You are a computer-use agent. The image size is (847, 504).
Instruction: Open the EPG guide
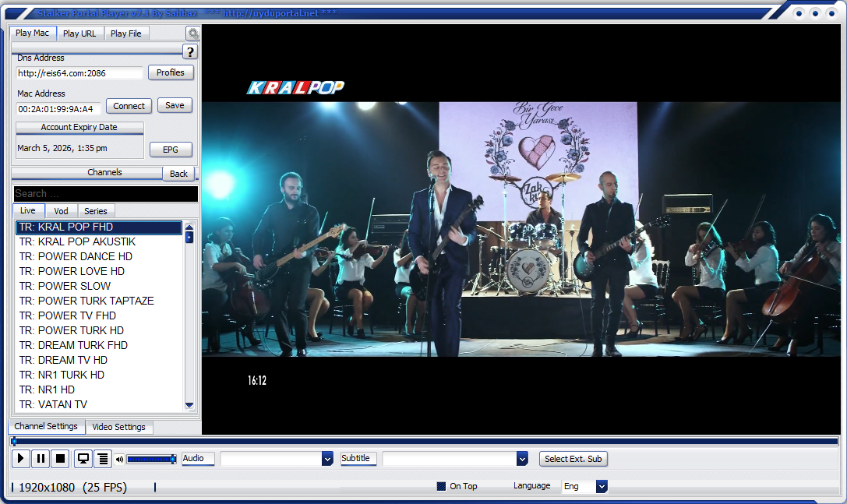171,150
